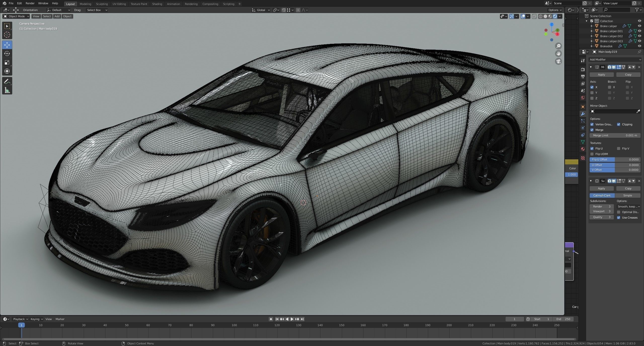
Task: Open the Physics properties tab
Action: (583, 128)
